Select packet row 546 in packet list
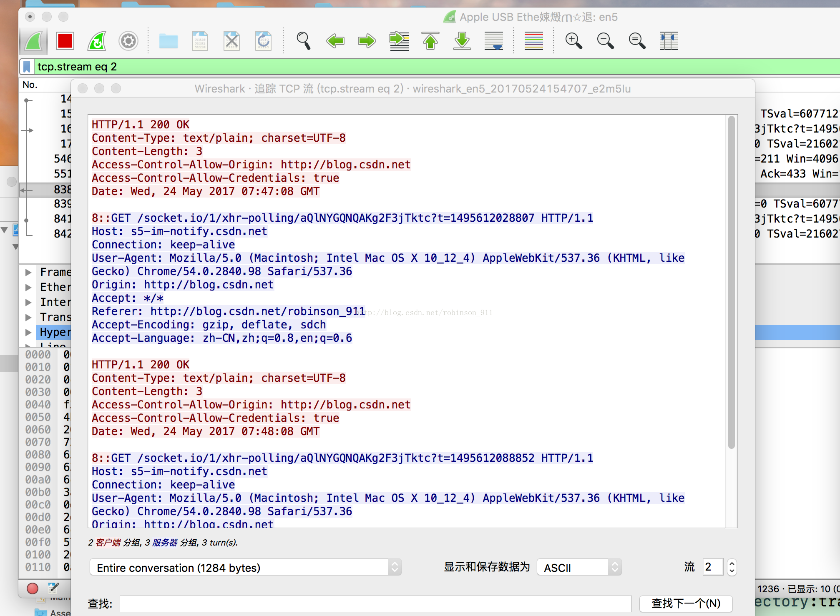 point(46,159)
